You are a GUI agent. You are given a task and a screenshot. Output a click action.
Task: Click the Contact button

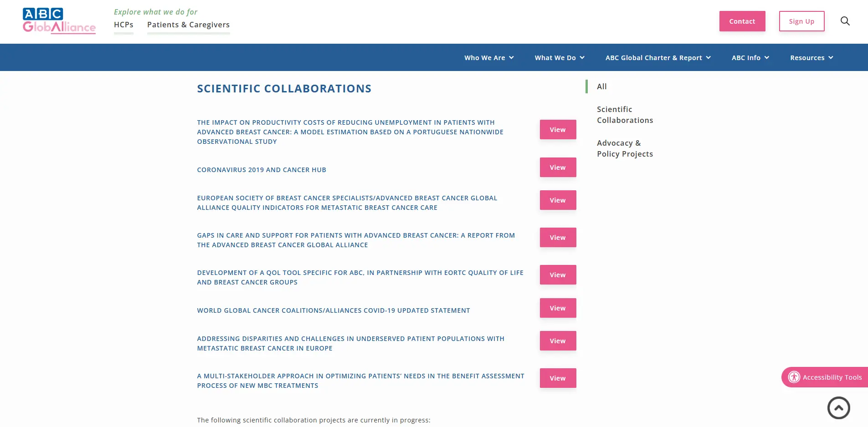coord(742,21)
